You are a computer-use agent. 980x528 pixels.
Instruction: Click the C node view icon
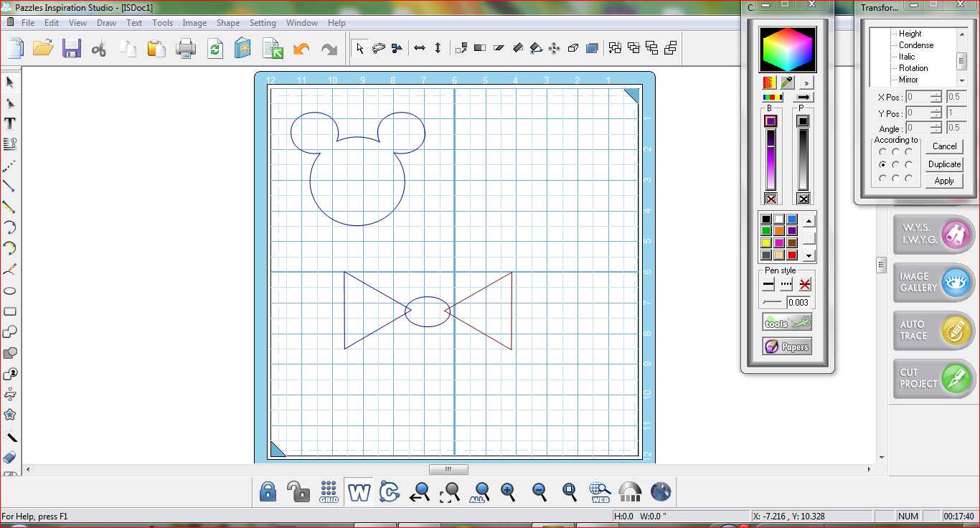pyautogui.click(x=389, y=492)
